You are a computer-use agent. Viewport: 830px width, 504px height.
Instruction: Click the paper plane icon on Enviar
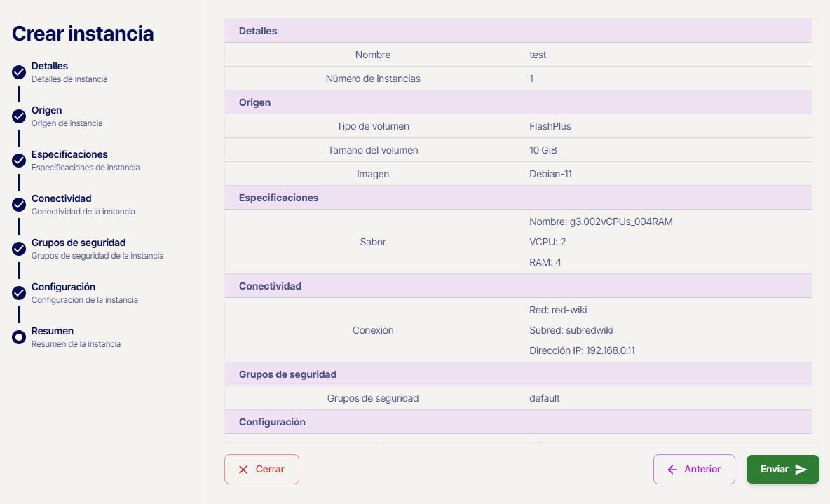[x=801, y=470]
